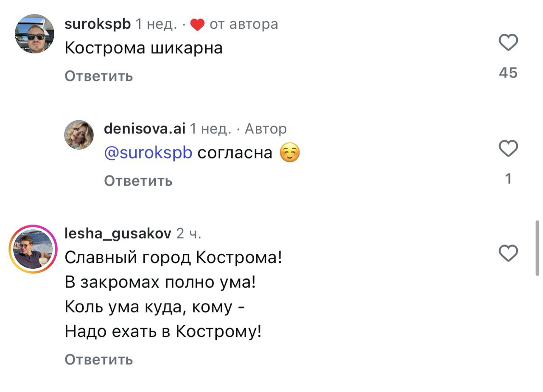Open the surokspb username link
This screenshot has height=392, width=543.
pos(98,24)
